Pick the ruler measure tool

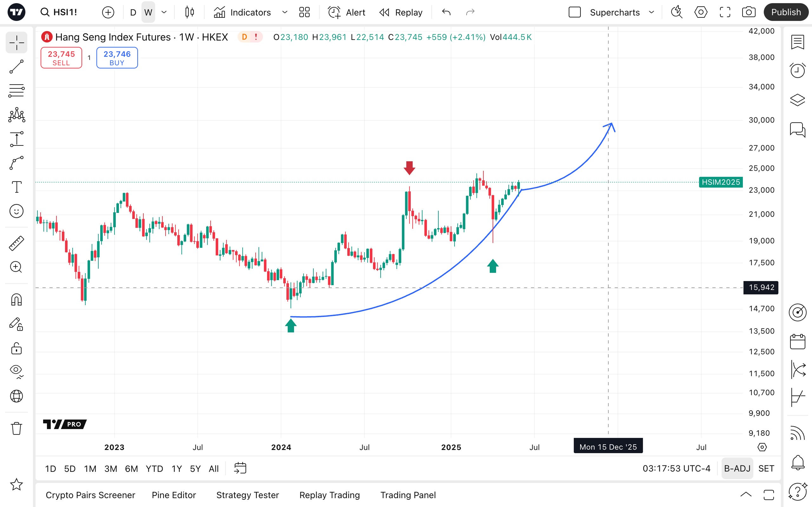tap(16, 243)
